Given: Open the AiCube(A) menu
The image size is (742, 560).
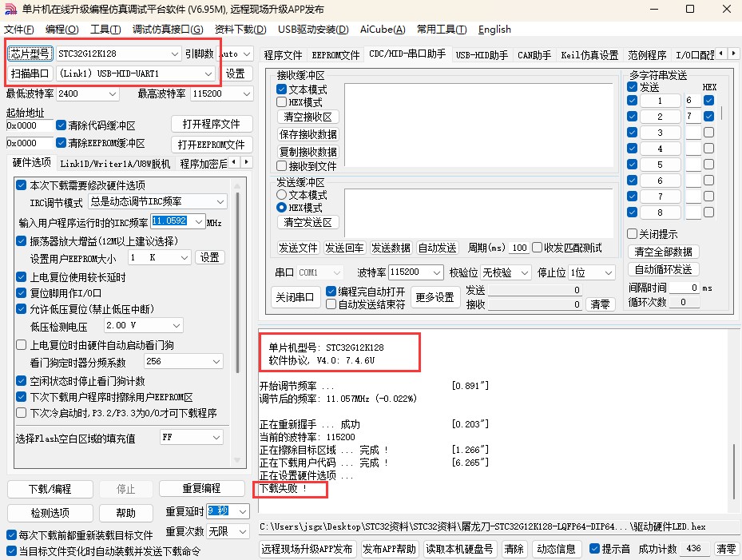Looking at the screenshot, I should point(383,30).
